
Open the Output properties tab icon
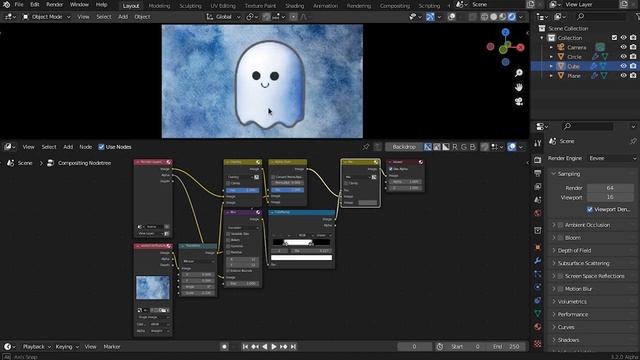point(538,173)
